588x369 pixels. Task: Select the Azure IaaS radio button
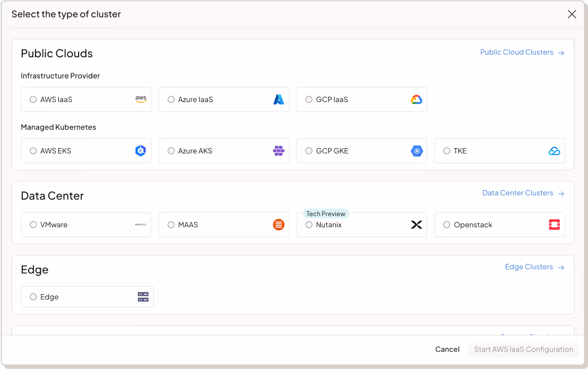click(x=171, y=99)
